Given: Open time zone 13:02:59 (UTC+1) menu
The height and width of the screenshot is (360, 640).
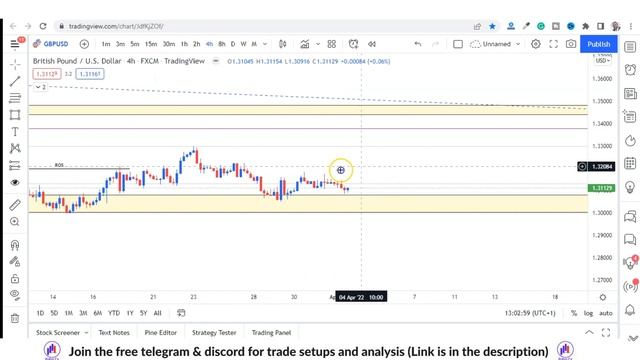Looking at the screenshot, I should 530,313.
